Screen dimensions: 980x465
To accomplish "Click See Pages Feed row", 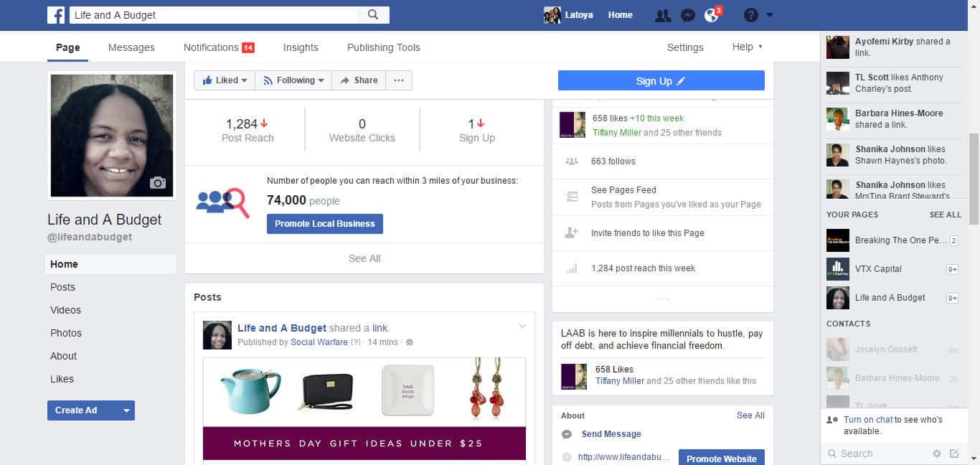I will click(663, 197).
